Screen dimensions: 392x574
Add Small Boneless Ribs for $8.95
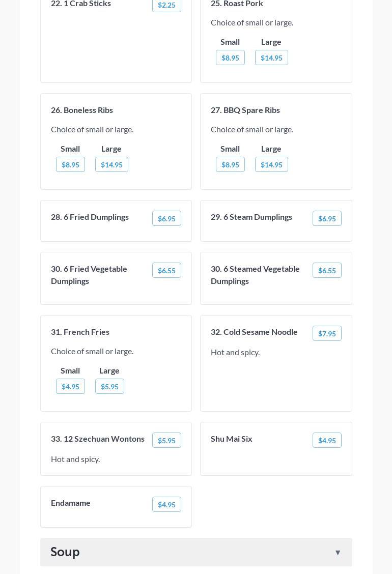(x=70, y=164)
